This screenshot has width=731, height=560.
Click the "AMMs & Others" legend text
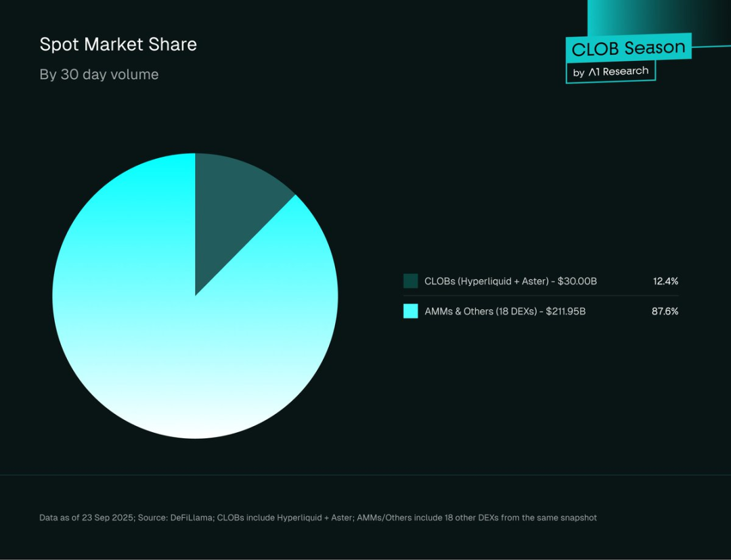[x=458, y=311]
